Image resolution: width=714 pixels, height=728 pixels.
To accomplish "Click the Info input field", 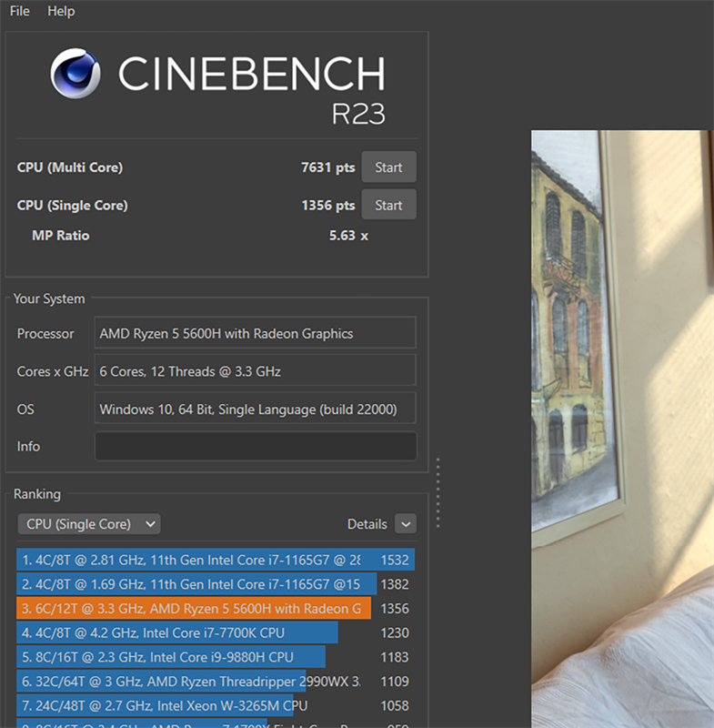I will [256, 446].
